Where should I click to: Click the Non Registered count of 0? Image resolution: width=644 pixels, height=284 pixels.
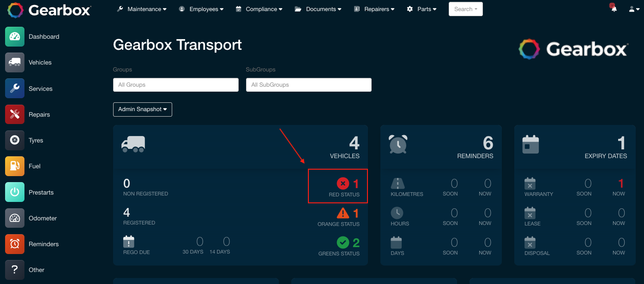pyautogui.click(x=126, y=183)
